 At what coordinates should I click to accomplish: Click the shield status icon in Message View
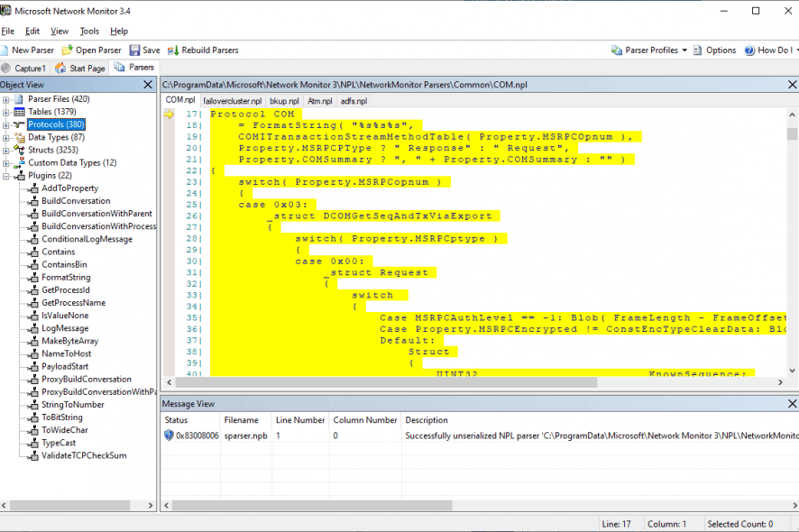pyautogui.click(x=169, y=436)
